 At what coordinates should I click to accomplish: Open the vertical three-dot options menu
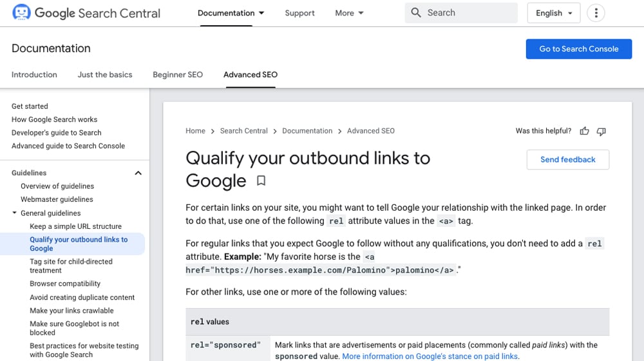pyautogui.click(x=596, y=13)
